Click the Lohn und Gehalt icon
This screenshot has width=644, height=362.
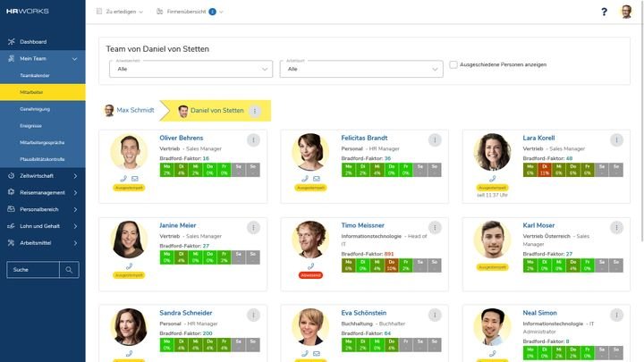11,226
